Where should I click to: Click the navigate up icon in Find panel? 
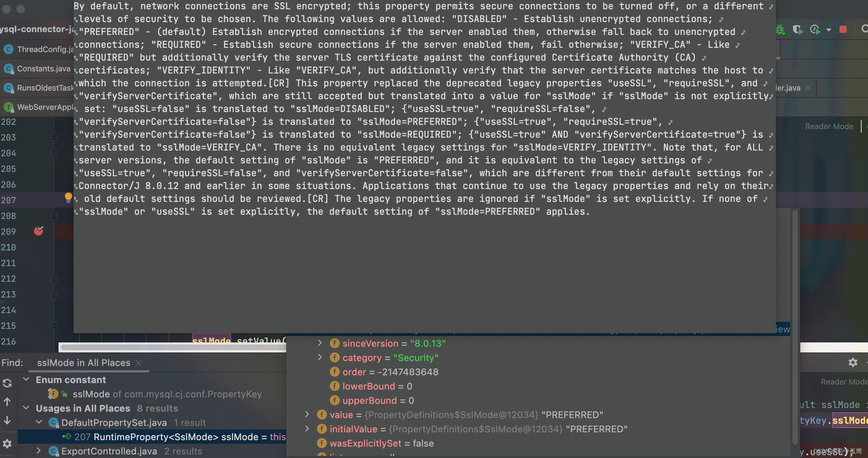7,401
